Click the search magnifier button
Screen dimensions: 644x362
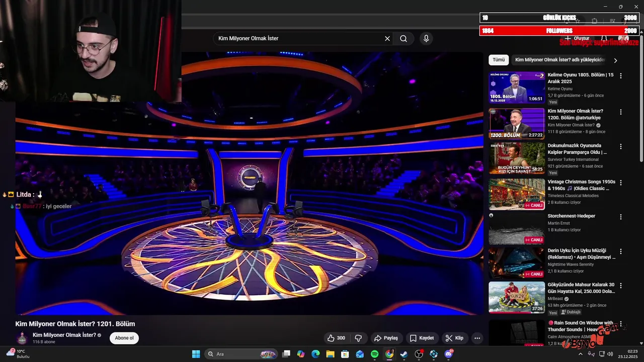[404, 38]
